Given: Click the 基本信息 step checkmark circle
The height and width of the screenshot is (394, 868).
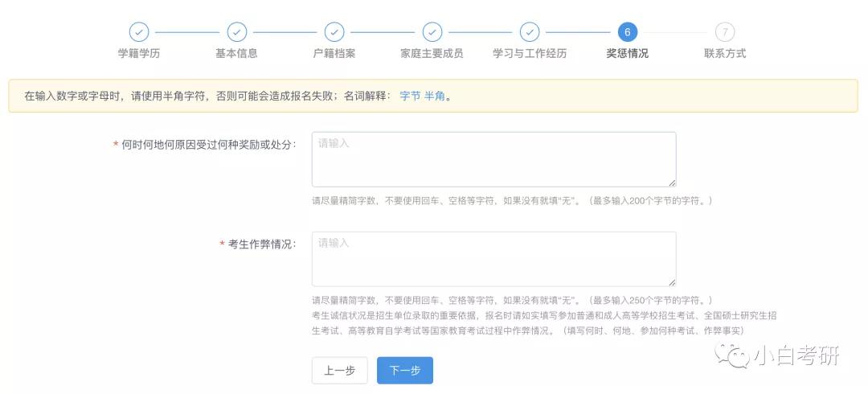Looking at the screenshot, I should [x=236, y=32].
